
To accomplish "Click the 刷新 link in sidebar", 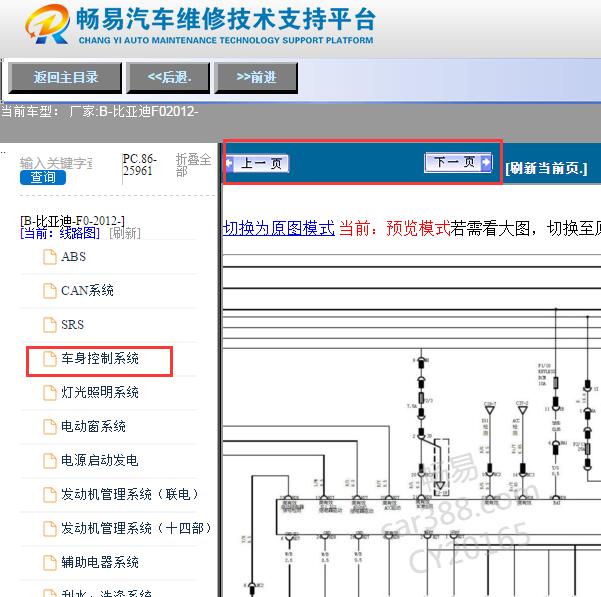I will coord(125,233).
